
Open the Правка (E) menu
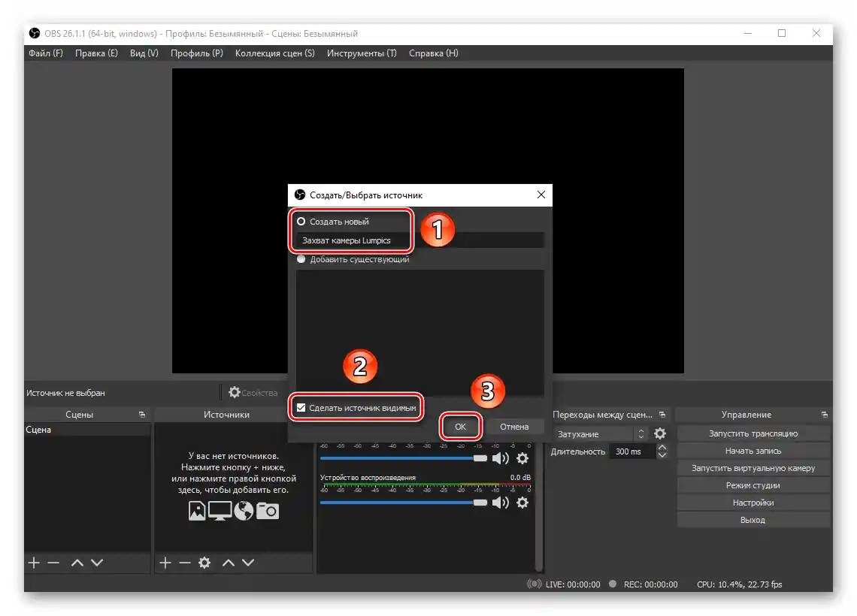point(96,53)
